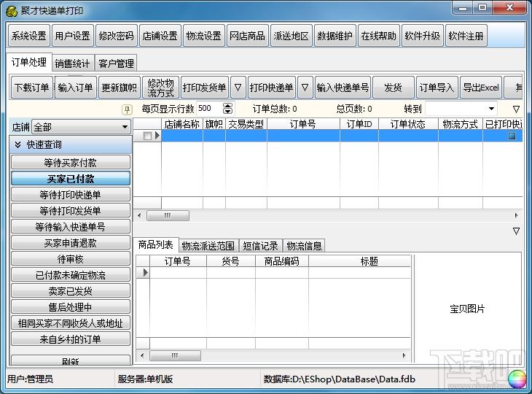Click the 订单导入 button

pyautogui.click(x=437, y=88)
